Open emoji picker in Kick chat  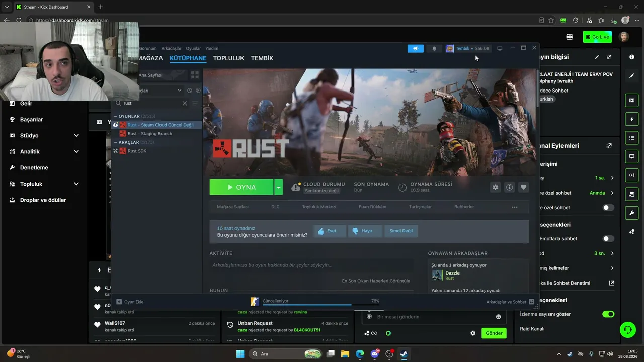499,317
